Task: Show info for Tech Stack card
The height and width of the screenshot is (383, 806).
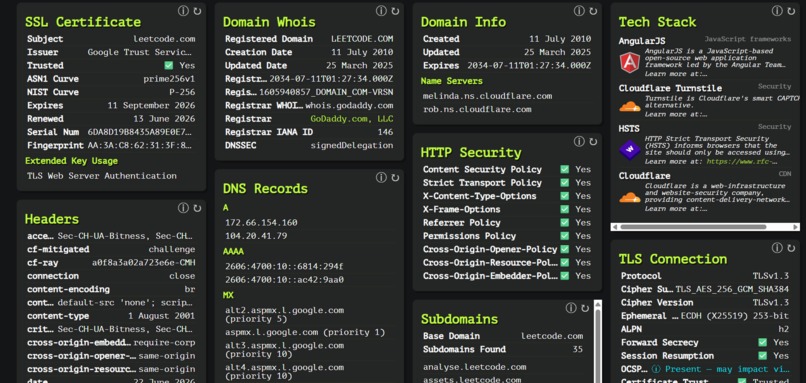Action: pyautogui.click(x=777, y=11)
